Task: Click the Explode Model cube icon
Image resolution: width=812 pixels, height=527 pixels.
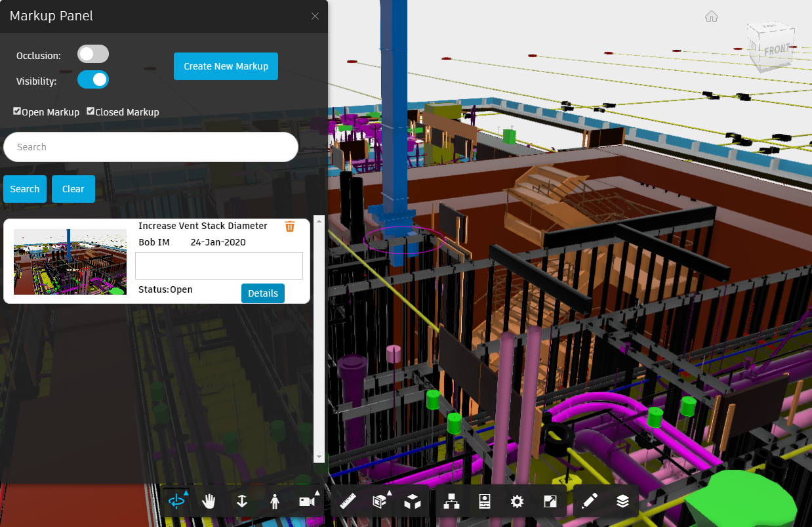Action: coord(413,501)
